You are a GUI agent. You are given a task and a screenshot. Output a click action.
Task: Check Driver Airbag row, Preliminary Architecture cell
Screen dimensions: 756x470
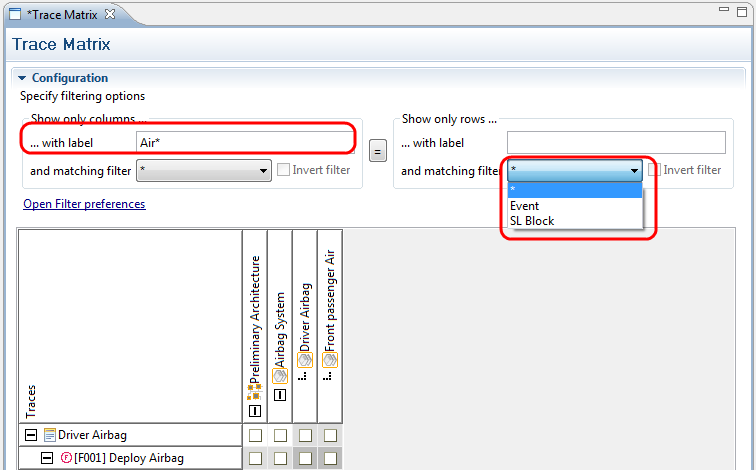tap(255, 435)
